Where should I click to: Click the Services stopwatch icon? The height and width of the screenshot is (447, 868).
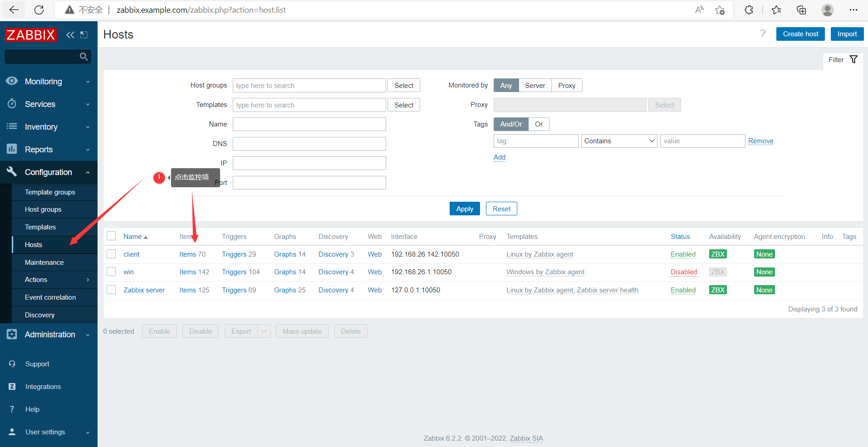(12, 104)
